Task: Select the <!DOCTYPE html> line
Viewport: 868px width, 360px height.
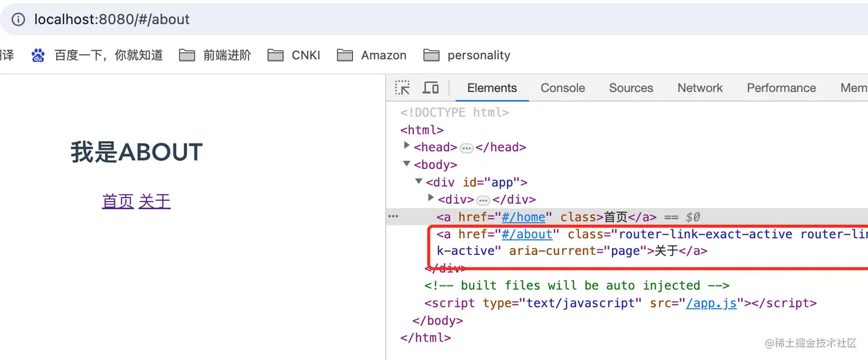Action: (x=455, y=113)
